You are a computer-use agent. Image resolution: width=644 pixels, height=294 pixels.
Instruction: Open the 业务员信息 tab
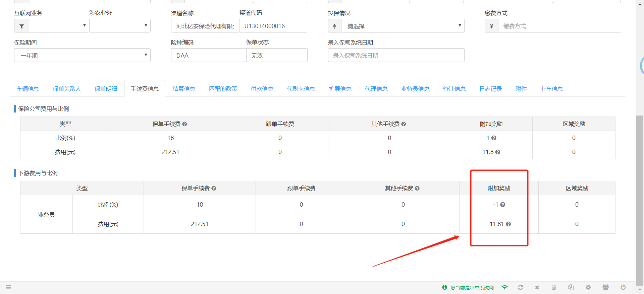[x=415, y=89]
